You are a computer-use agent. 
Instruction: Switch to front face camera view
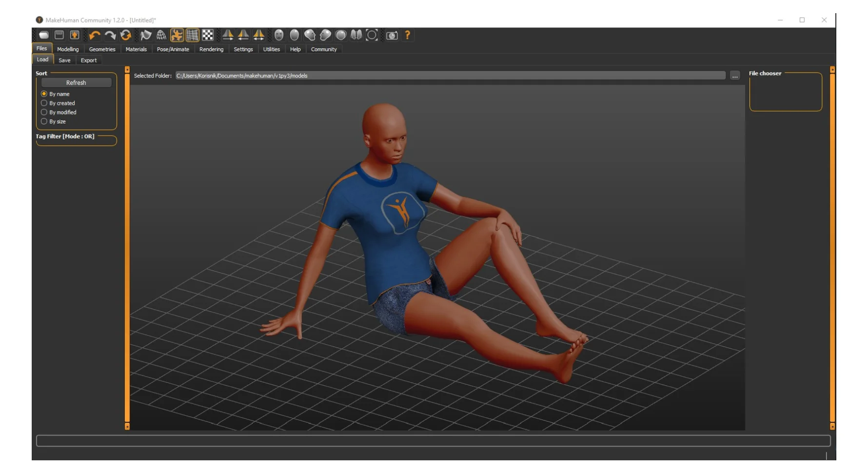point(279,35)
